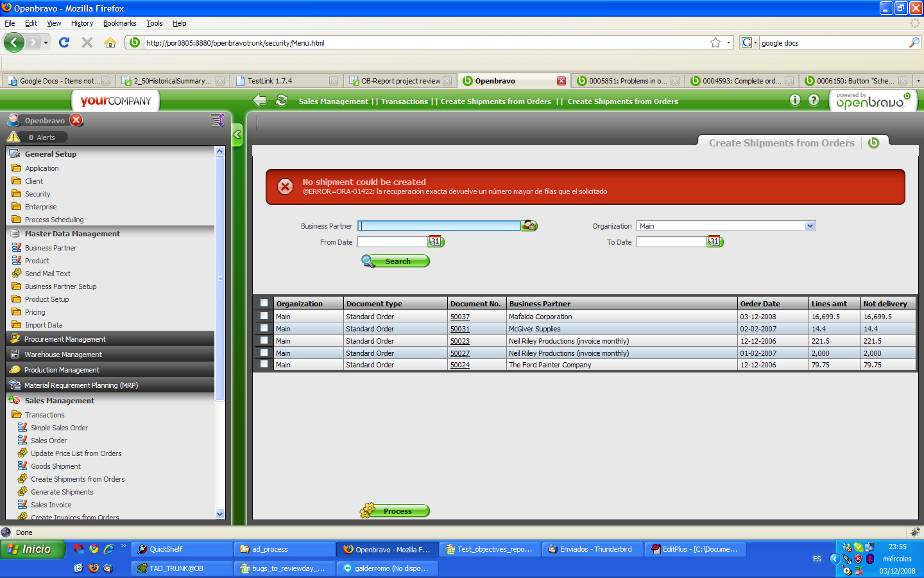Open document number 50024 link

click(x=460, y=365)
